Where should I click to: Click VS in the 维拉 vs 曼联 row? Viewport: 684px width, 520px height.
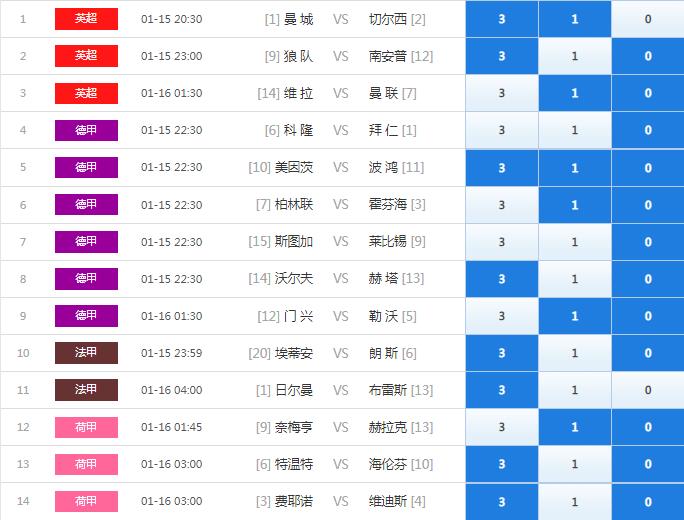pos(341,93)
